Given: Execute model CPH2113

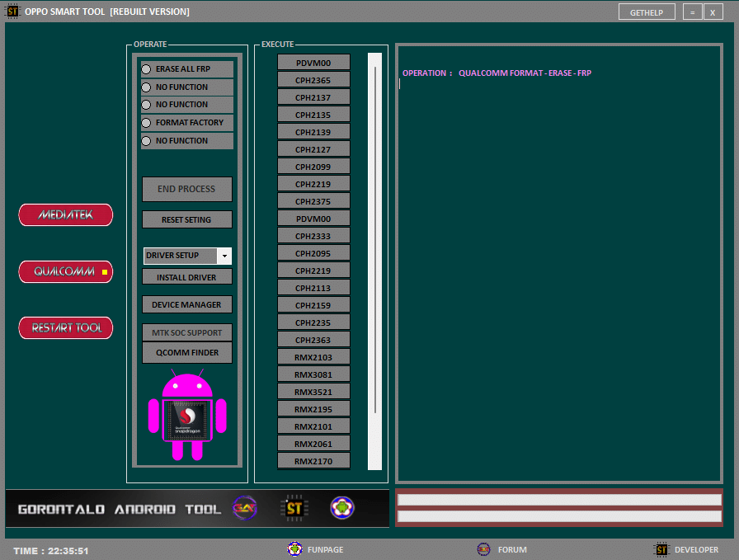Looking at the screenshot, I should click(313, 288).
